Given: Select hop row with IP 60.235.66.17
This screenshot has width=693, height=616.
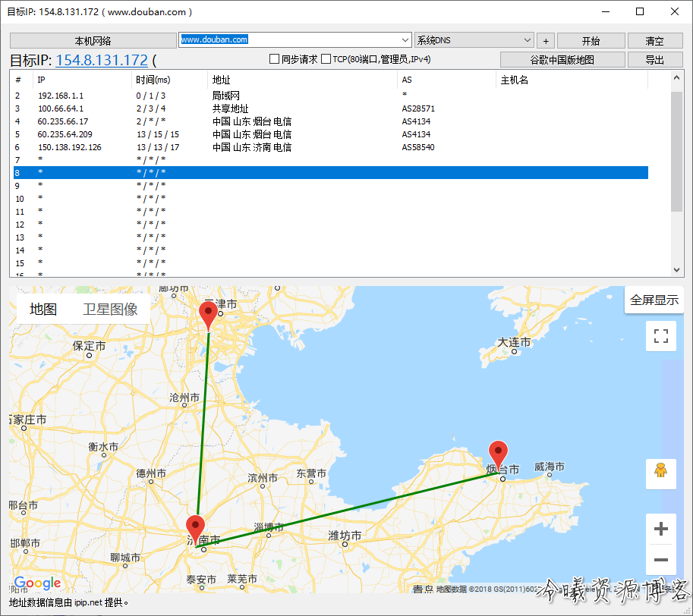Looking at the screenshot, I should coord(331,121).
